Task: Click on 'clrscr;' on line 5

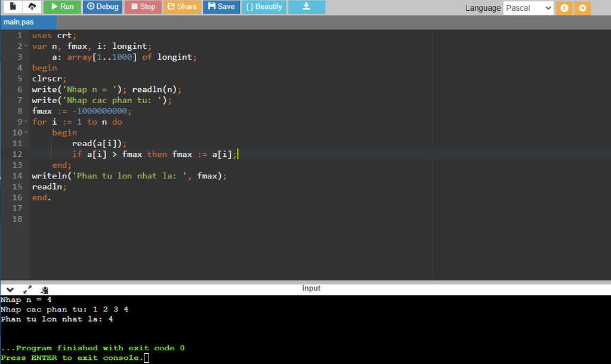Action: tap(49, 79)
